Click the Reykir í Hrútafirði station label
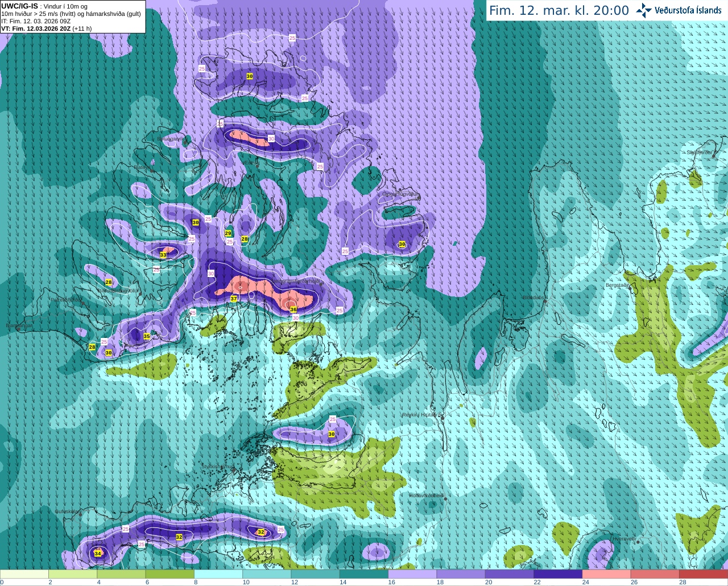This screenshot has height=586, width=728. [x=421, y=415]
